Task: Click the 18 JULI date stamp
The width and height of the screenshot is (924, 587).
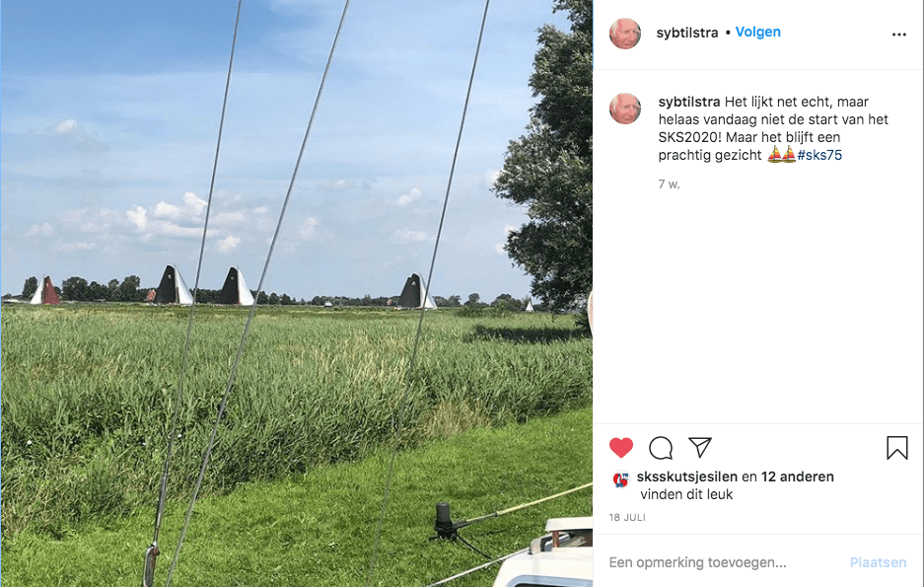Action: click(627, 518)
